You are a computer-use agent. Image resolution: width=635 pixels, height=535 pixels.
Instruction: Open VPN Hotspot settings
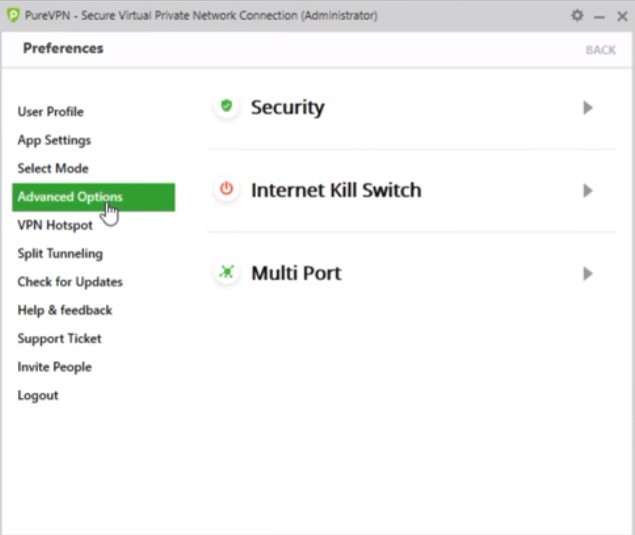pos(55,225)
